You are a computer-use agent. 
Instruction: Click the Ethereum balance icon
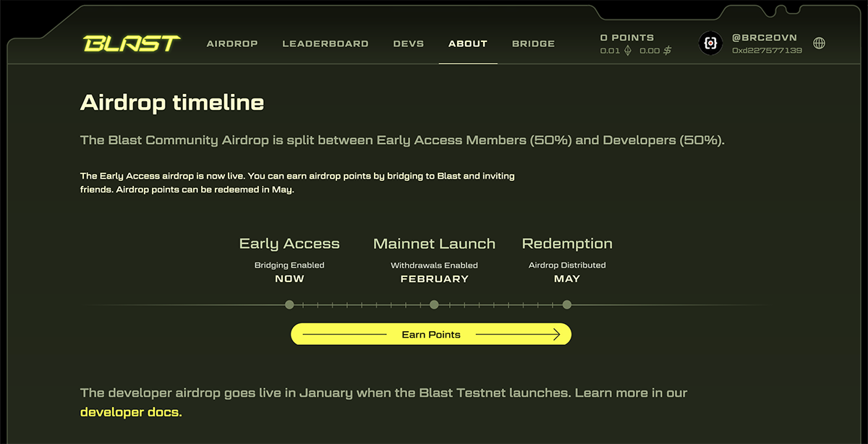pos(628,51)
